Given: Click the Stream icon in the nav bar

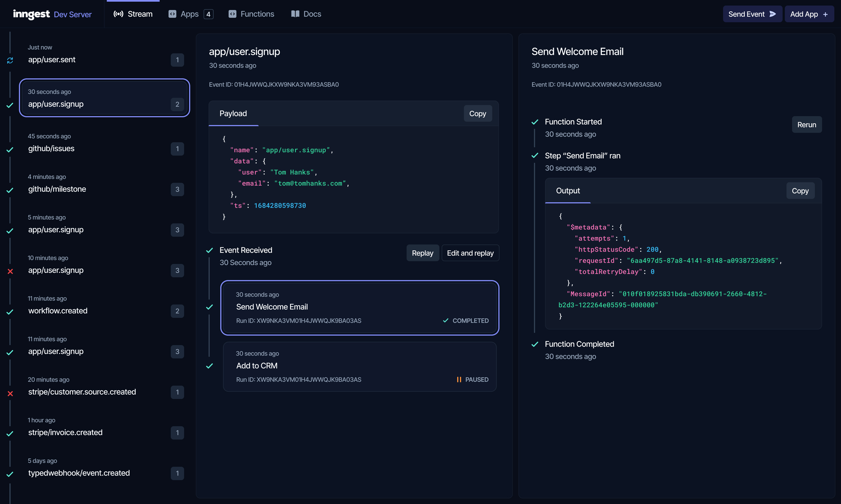Looking at the screenshot, I should pyautogui.click(x=119, y=13).
